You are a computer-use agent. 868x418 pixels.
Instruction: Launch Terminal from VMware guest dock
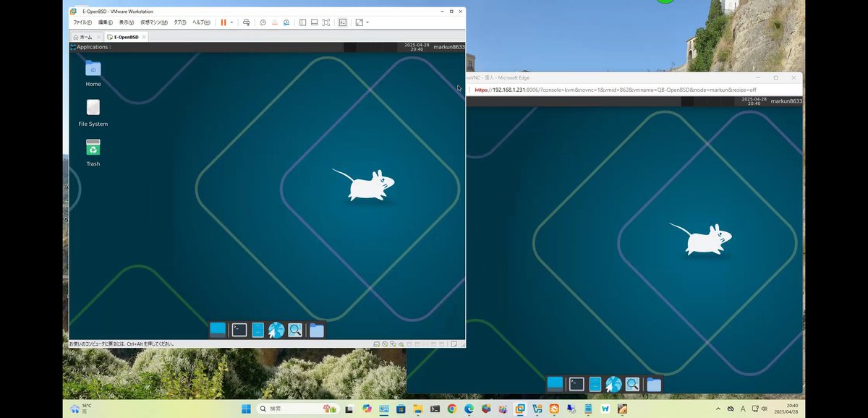click(x=239, y=330)
